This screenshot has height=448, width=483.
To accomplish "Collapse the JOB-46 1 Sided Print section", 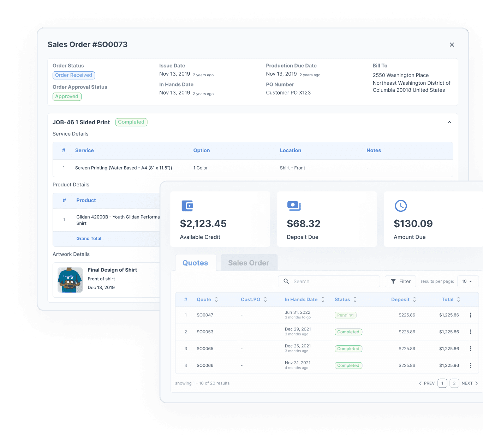I will 449,122.
